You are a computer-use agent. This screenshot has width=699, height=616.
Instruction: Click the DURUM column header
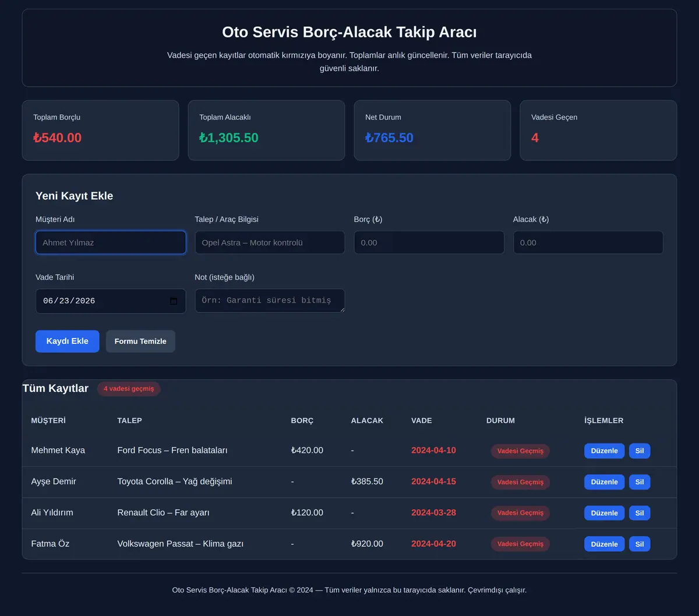pyautogui.click(x=500, y=420)
